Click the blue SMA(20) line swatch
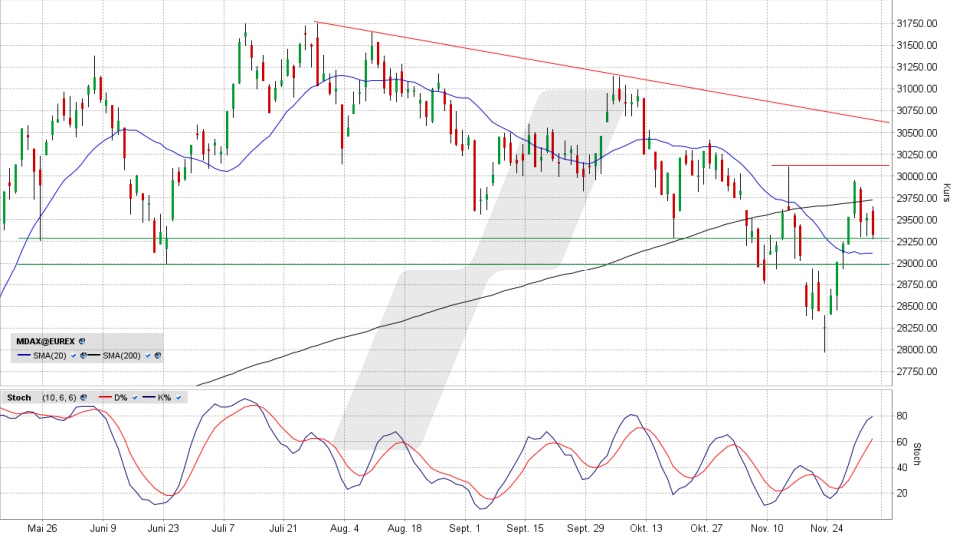 coord(24,355)
